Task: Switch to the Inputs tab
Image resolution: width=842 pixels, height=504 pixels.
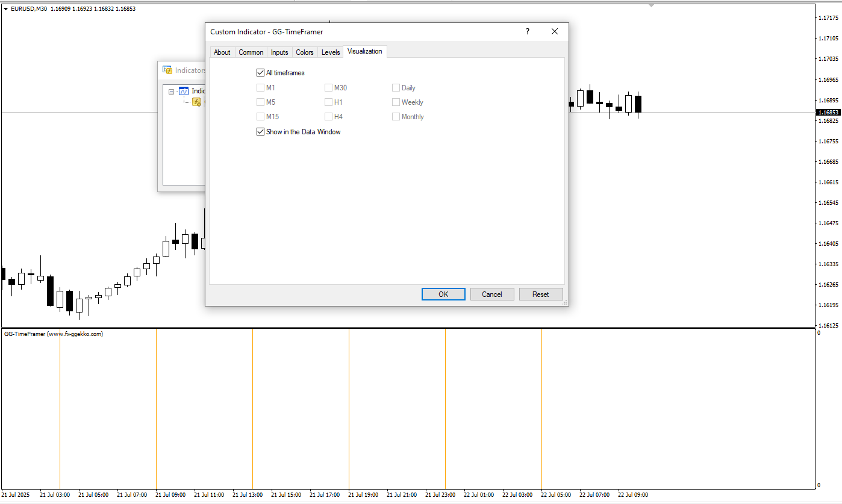Action: click(279, 52)
